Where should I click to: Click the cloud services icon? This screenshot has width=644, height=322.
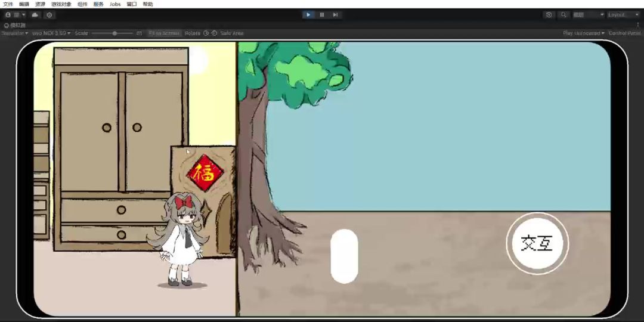(35, 15)
